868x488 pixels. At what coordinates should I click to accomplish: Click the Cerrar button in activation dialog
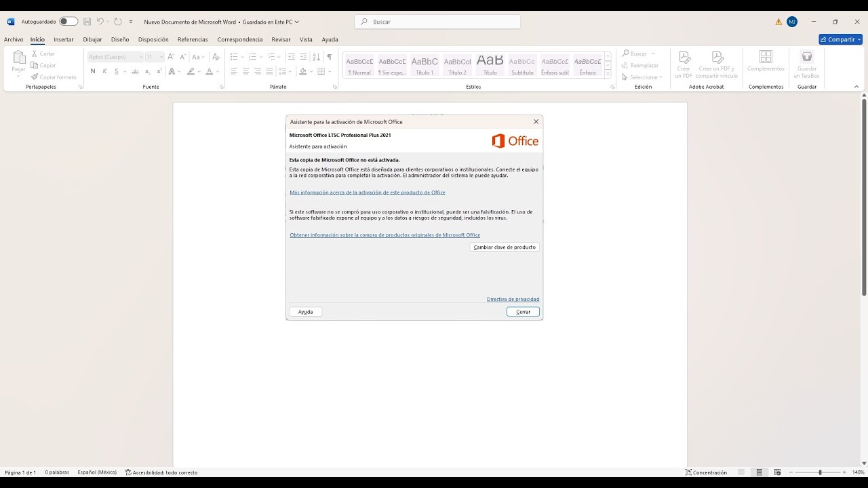[x=523, y=312]
